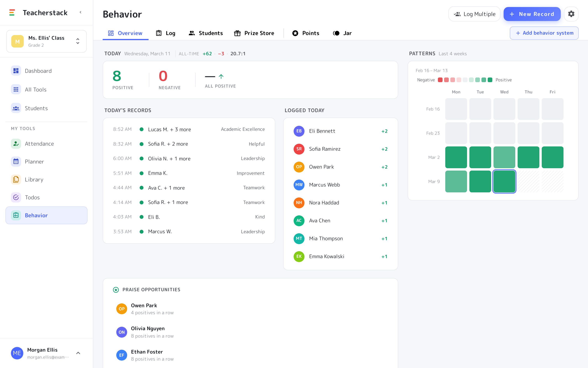Open Marcus W. Leadership record
The height and width of the screenshot is (368, 588).
[189, 232]
